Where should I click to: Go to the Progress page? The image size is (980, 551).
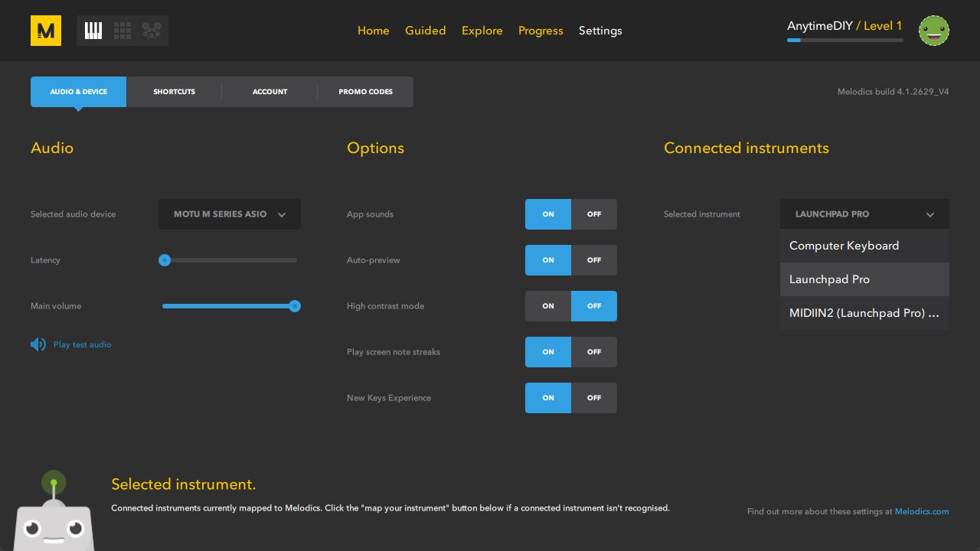click(x=541, y=31)
